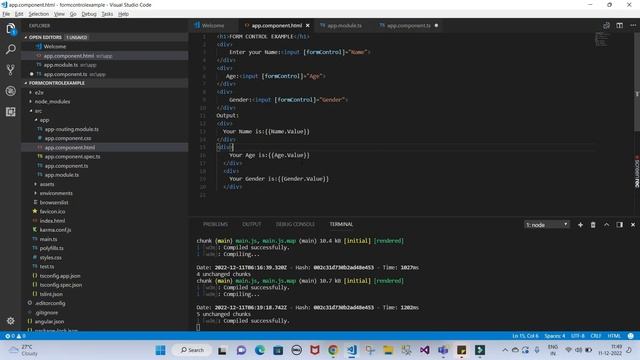Maximize terminal panel with up chevron
Screen dimensions: 640x360
tap(607, 224)
